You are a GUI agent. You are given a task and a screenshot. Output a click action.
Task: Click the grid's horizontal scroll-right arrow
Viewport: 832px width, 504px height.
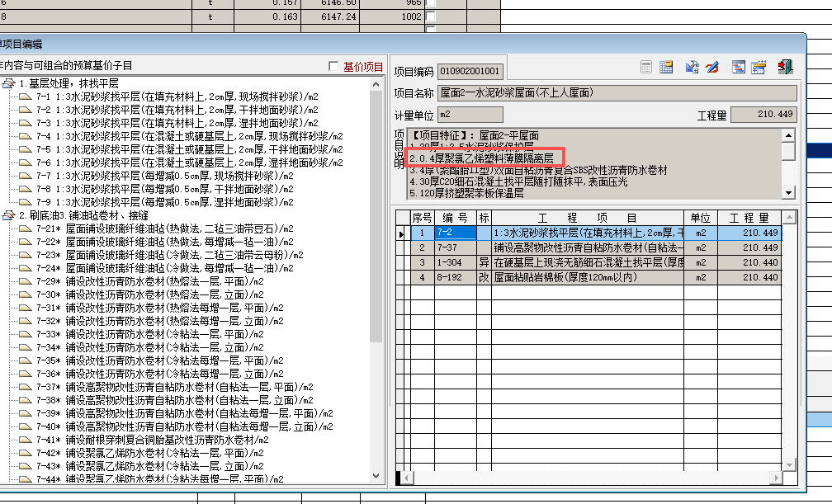(776, 478)
